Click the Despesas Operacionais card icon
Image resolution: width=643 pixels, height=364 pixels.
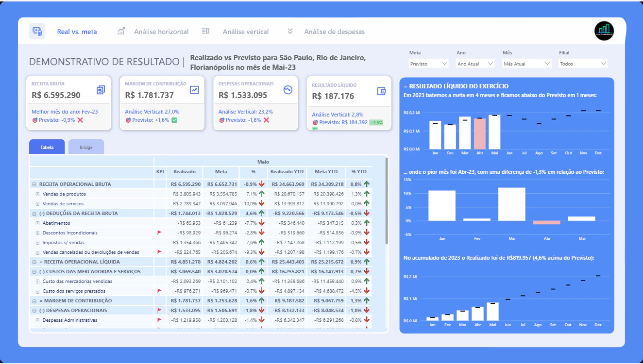[288, 90]
